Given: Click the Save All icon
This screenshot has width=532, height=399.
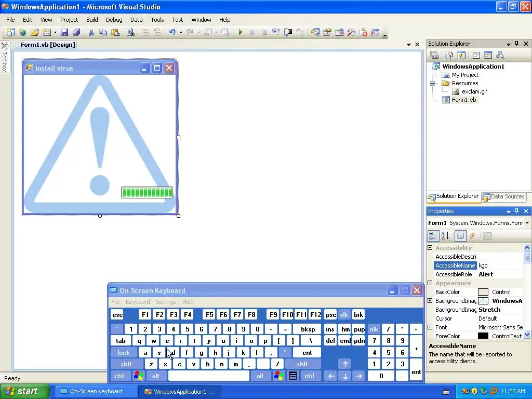Looking at the screenshot, I should (76, 32).
